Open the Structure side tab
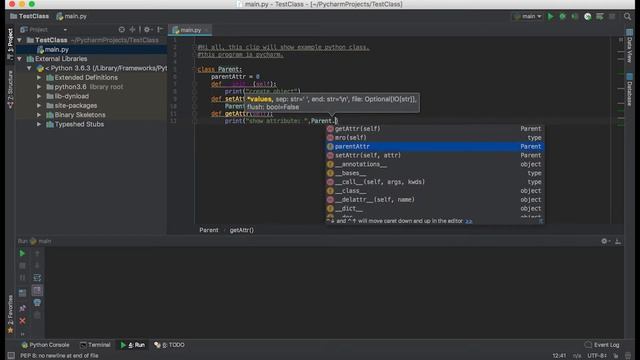Screen dimensions: 640x360 pyautogui.click(x=10, y=89)
